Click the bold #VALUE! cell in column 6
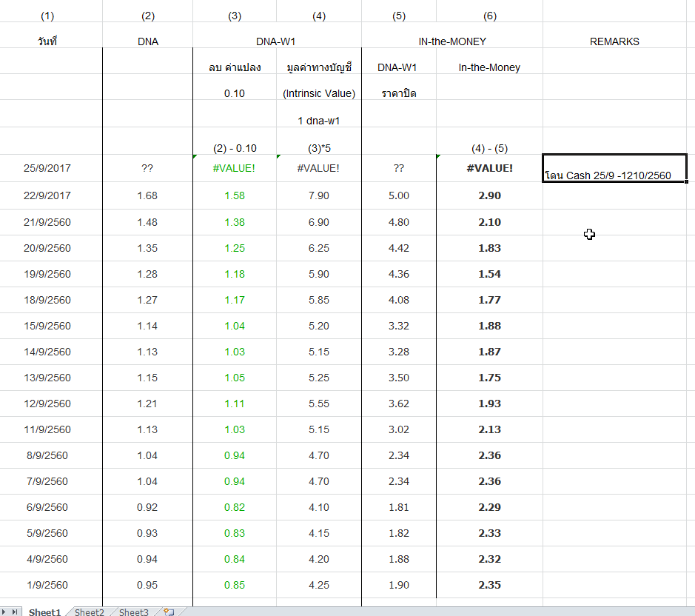This screenshot has height=616, width=695. tap(489, 168)
